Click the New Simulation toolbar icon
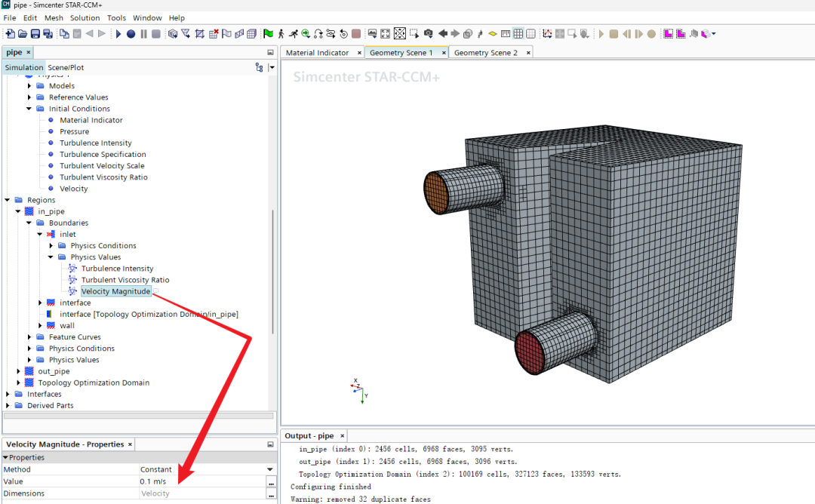This screenshot has height=504, width=815. point(10,34)
